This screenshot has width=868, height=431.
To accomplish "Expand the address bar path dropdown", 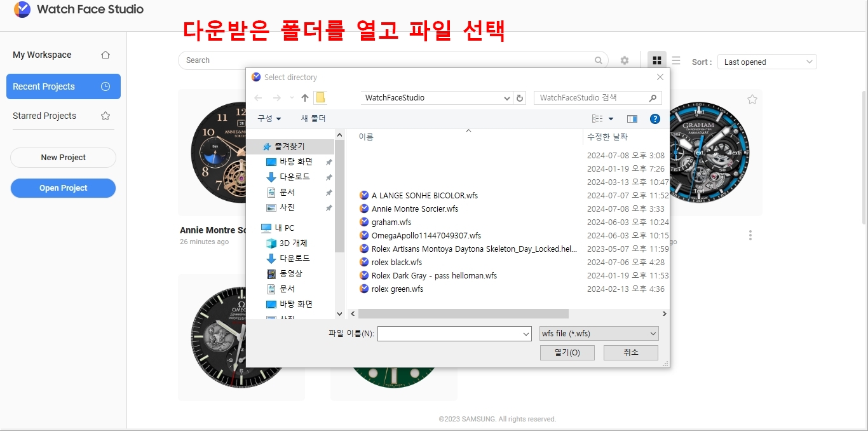I will point(506,98).
